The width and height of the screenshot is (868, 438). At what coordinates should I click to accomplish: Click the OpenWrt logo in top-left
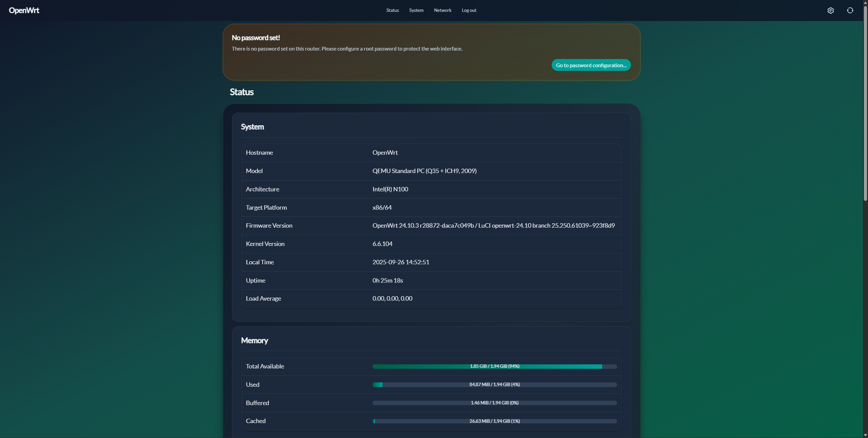[x=24, y=11]
